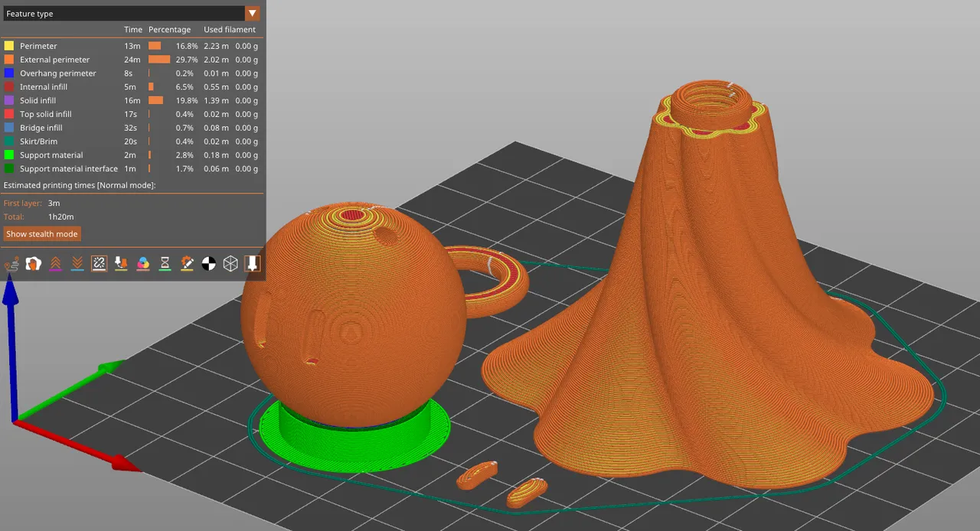Click the orange External perimeter color swatch
Viewport: 980px width, 531px height.
point(9,60)
